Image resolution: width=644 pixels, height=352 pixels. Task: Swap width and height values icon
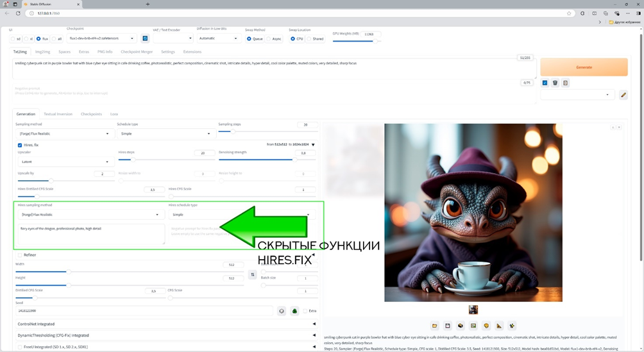pyautogui.click(x=253, y=274)
